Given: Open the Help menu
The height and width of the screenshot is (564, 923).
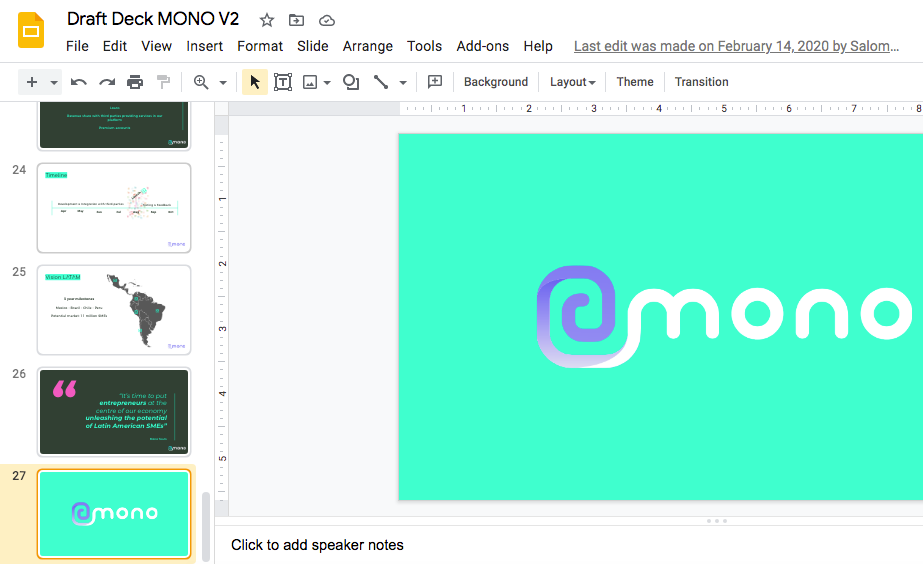Looking at the screenshot, I should click(x=538, y=46).
